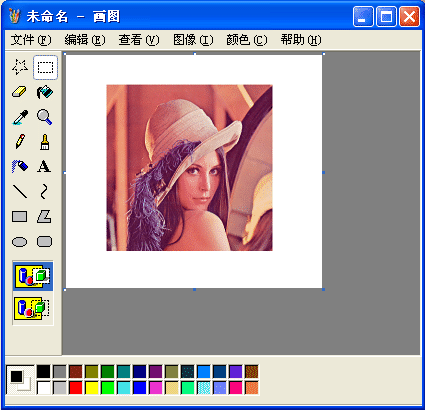The height and width of the screenshot is (410, 425).
Task: Pick the yellow color swatch
Action: 92,388
